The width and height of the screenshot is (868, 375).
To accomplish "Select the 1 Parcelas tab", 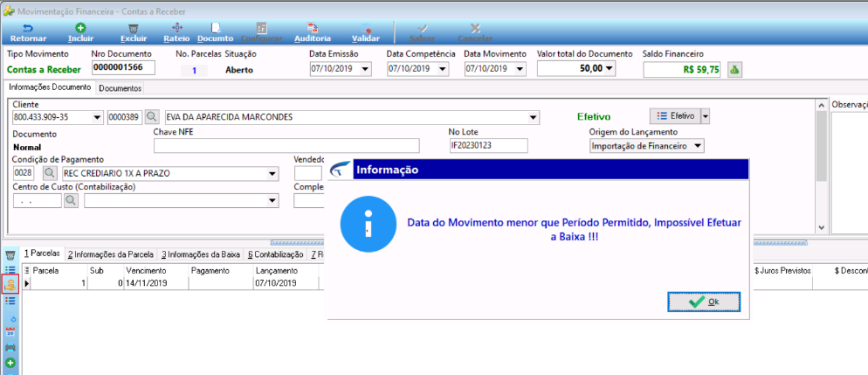I will point(42,253).
